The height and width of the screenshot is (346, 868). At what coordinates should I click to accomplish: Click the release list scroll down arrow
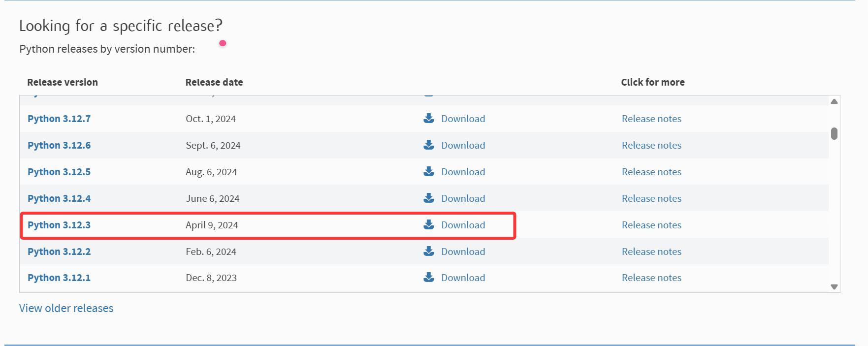(x=834, y=286)
